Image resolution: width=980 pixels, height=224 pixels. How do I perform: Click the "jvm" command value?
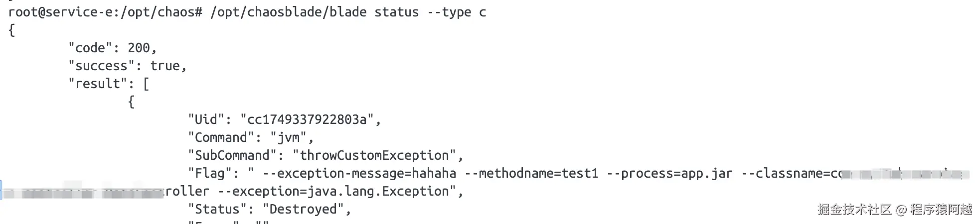pos(289,137)
